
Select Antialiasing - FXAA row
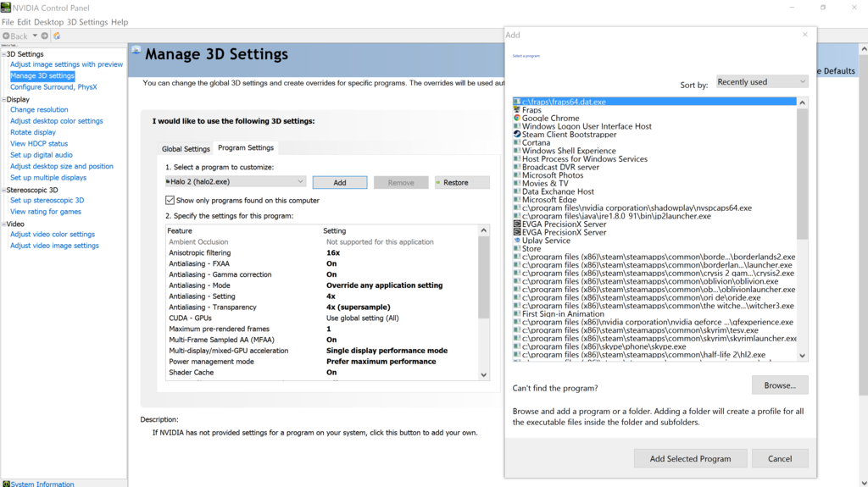click(x=322, y=263)
